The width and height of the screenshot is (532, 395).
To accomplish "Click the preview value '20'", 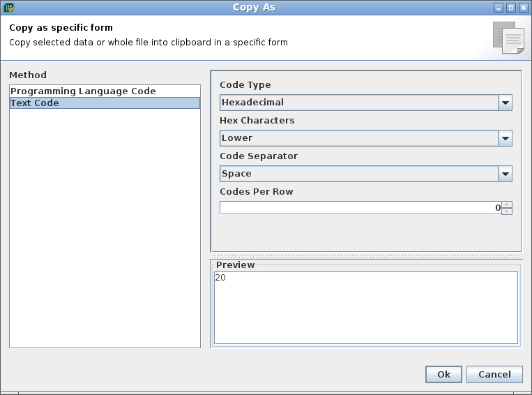I will coord(220,278).
